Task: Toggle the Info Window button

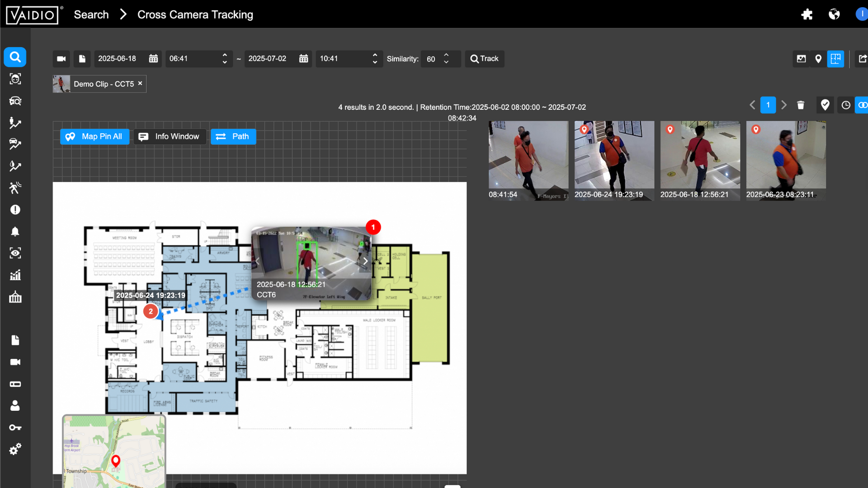Action: tap(170, 136)
